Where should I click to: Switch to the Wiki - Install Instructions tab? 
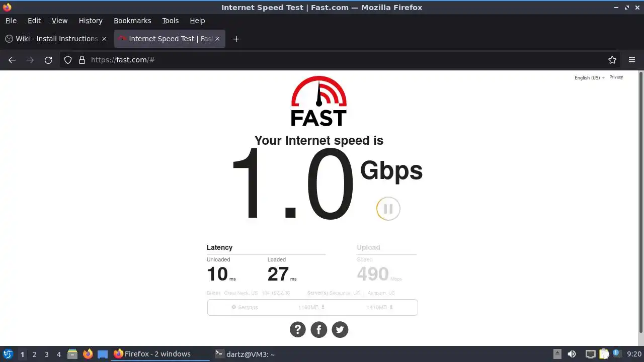click(x=56, y=39)
